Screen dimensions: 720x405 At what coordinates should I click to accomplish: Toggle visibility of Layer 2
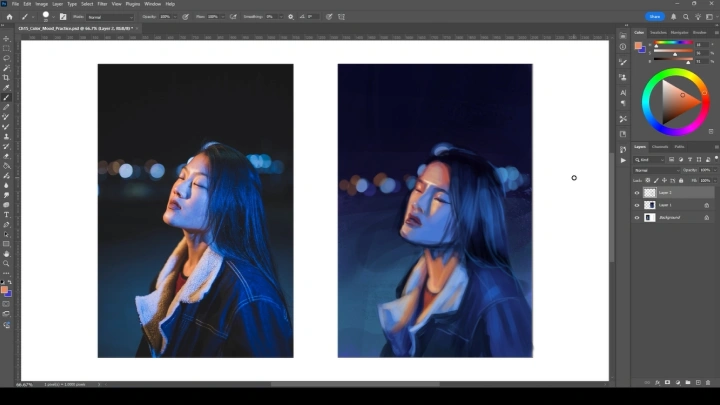(x=637, y=192)
